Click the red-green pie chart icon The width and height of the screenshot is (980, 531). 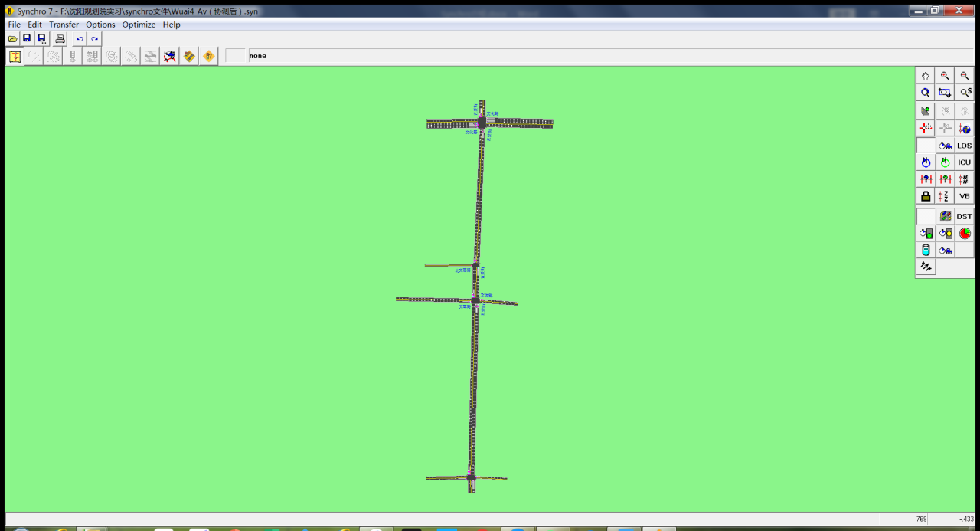pyautogui.click(x=965, y=233)
